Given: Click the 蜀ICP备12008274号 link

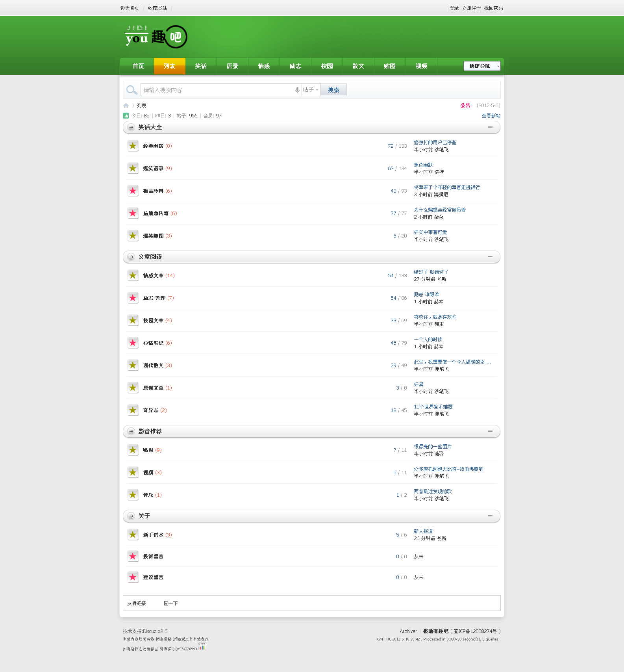Looking at the screenshot, I should click(475, 631).
